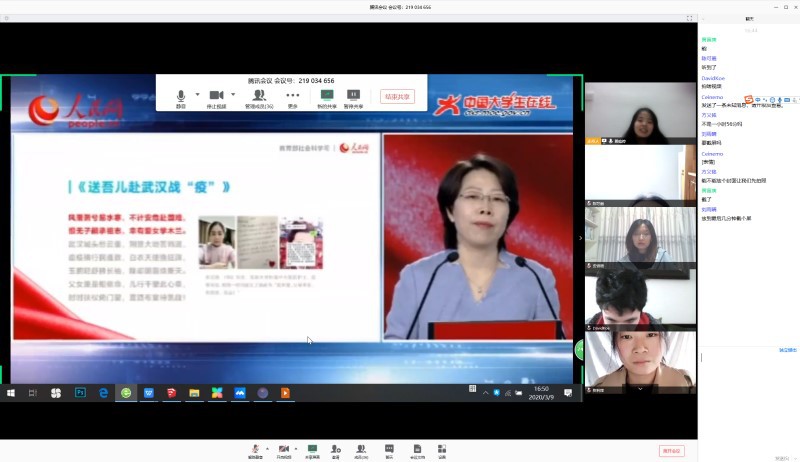Image resolution: width=800 pixels, height=462 pixels.
Task: Open Invite in the bottom meeting bar
Action: coord(336,450)
